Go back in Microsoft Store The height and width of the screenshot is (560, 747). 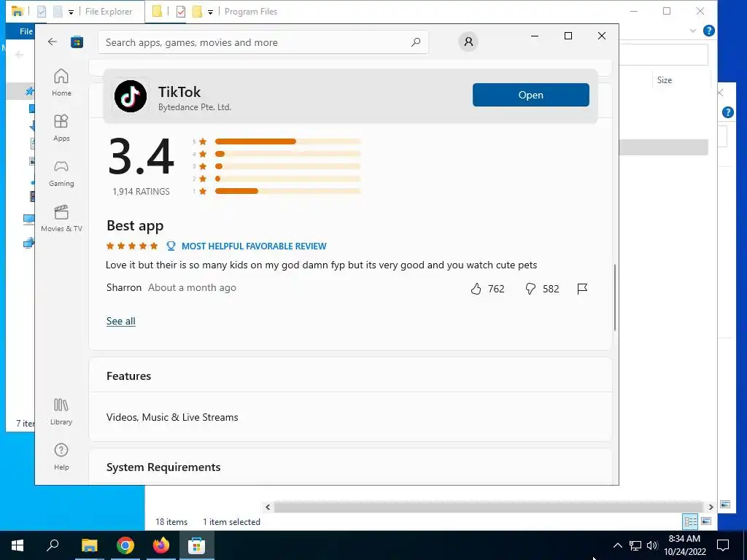(53, 42)
